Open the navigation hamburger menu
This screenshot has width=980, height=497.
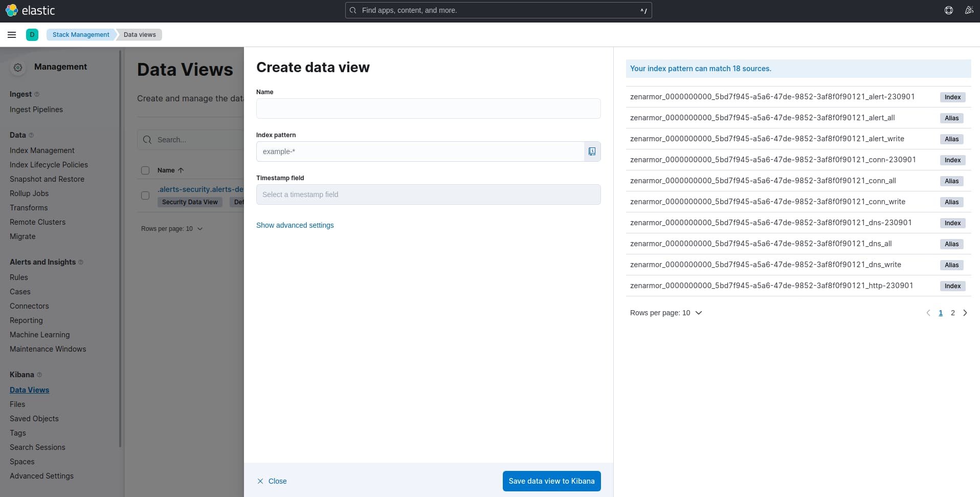tap(12, 35)
